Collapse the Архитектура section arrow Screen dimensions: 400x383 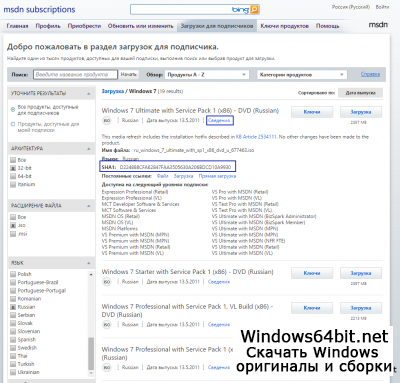click(89, 149)
